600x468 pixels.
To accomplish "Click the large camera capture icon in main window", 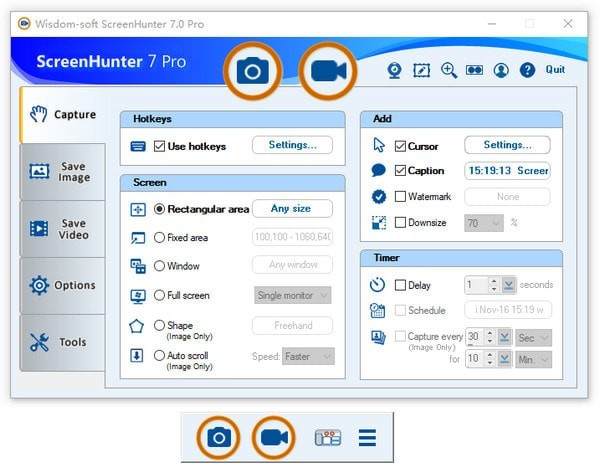I will (252, 70).
